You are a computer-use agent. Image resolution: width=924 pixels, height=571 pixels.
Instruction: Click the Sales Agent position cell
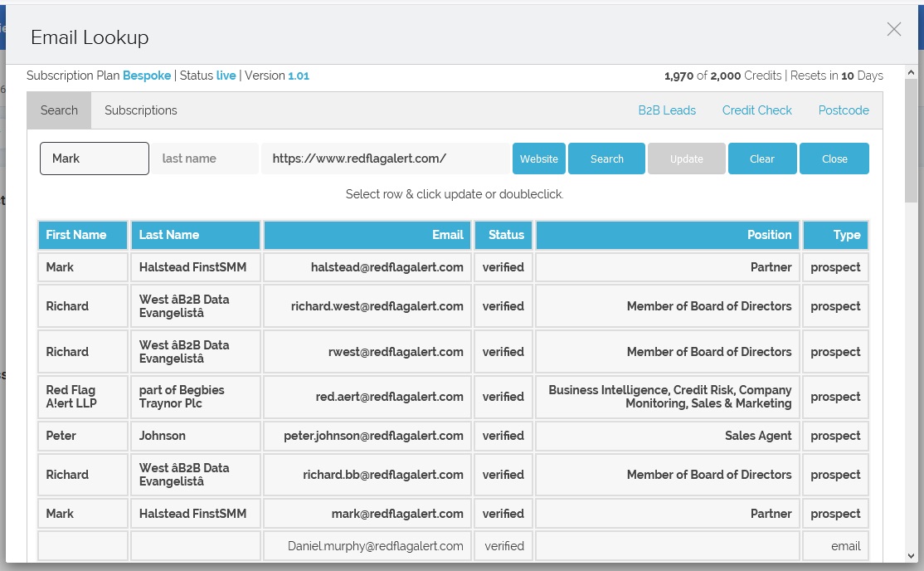click(x=668, y=436)
